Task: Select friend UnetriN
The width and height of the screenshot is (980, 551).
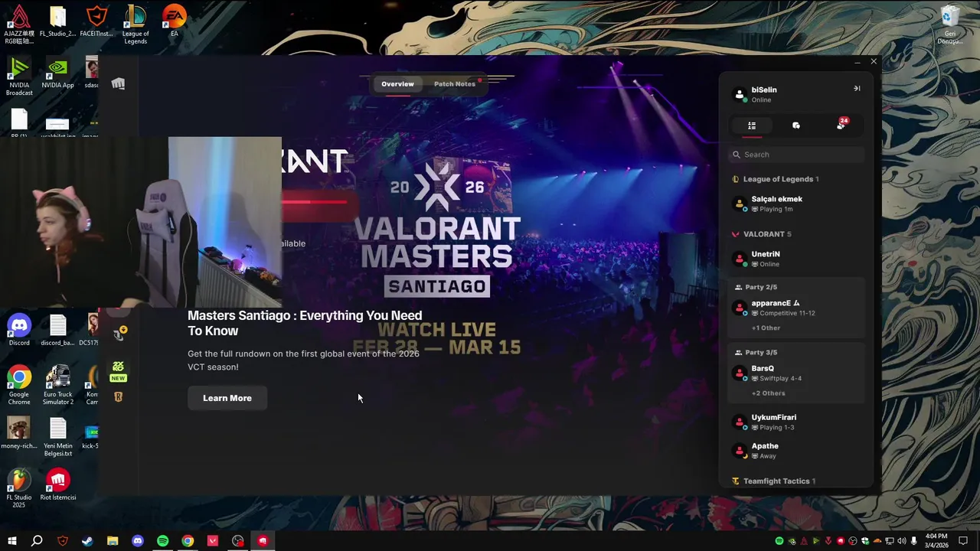Action: tap(796, 259)
